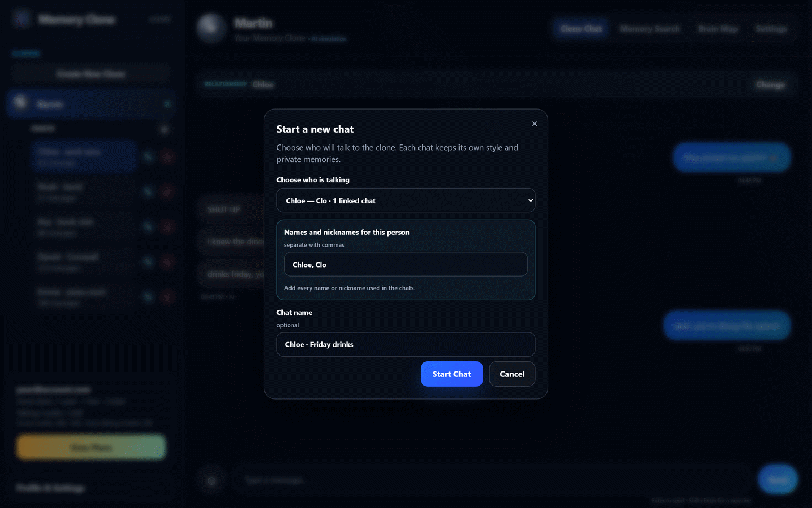Image resolution: width=812 pixels, height=508 pixels.
Task: Open Profile & Settings in sidebar
Action: 91,488
